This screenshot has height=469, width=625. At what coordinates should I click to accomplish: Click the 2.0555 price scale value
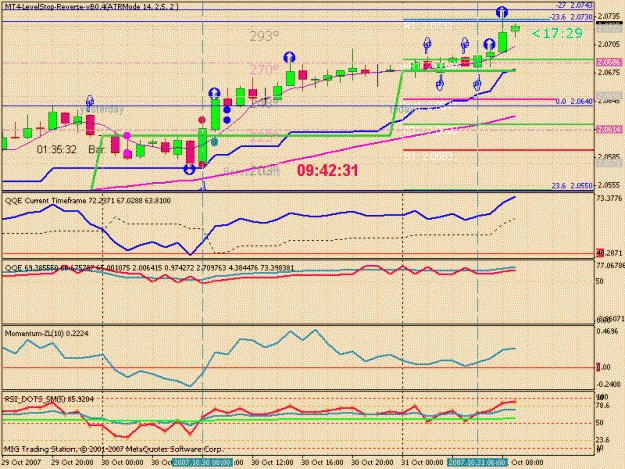click(608, 185)
